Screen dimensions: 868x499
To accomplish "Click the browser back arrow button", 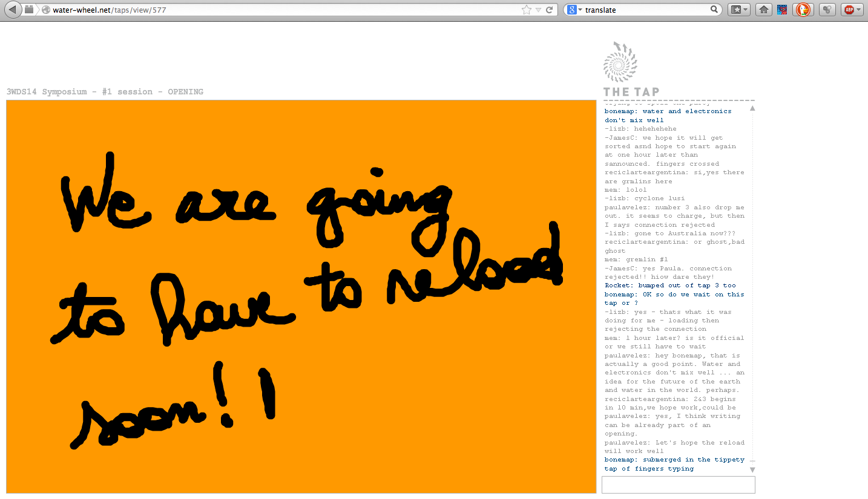I will click(x=13, y=10).
